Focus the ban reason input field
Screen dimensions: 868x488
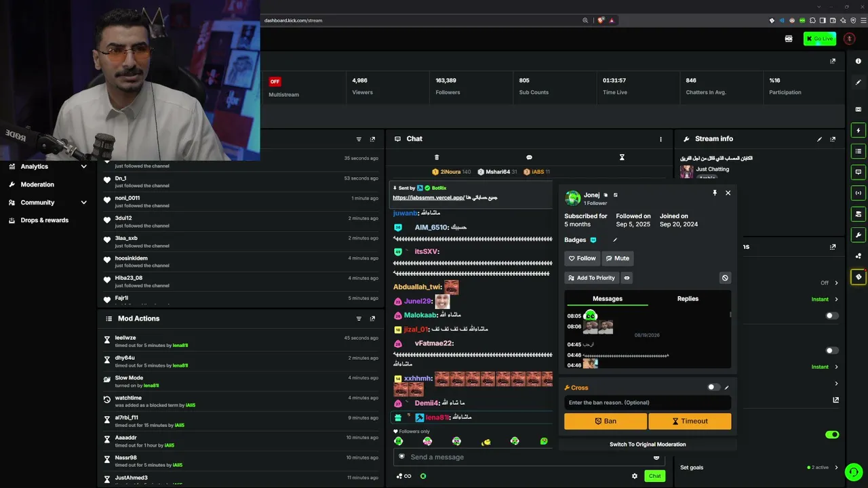(648, 403)
